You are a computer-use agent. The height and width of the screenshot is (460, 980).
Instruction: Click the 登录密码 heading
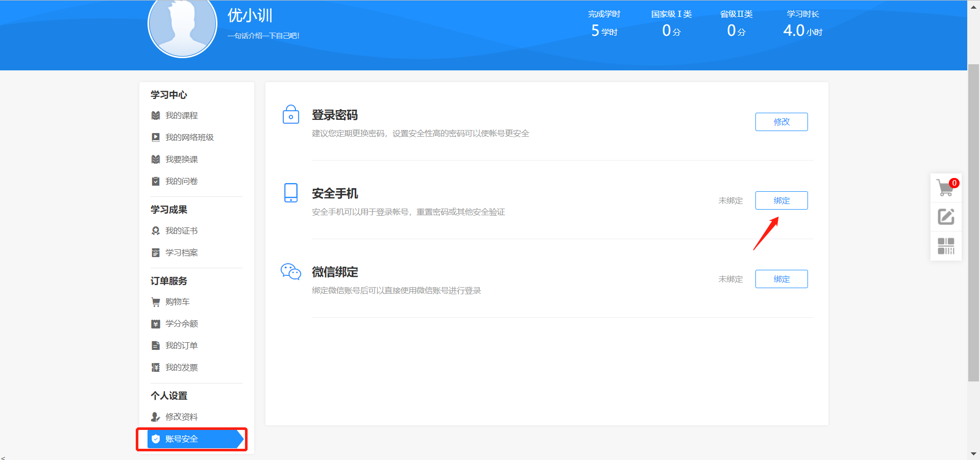(x=335, y=115)
